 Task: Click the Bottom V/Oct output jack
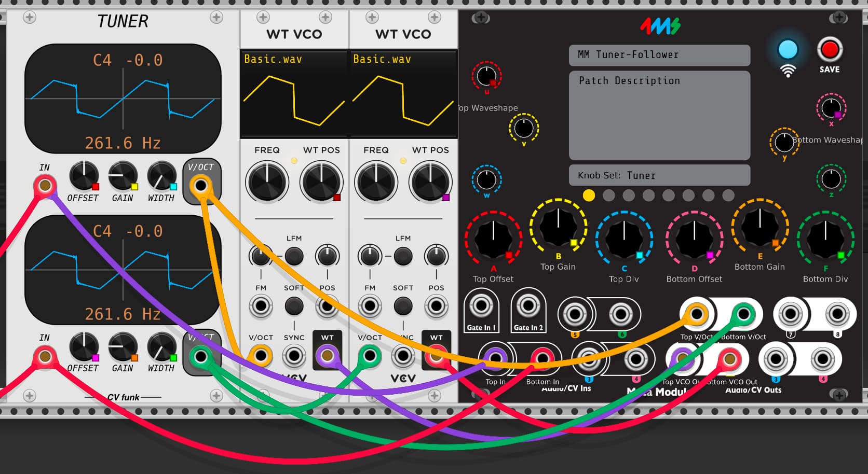[x=743, y=314]
